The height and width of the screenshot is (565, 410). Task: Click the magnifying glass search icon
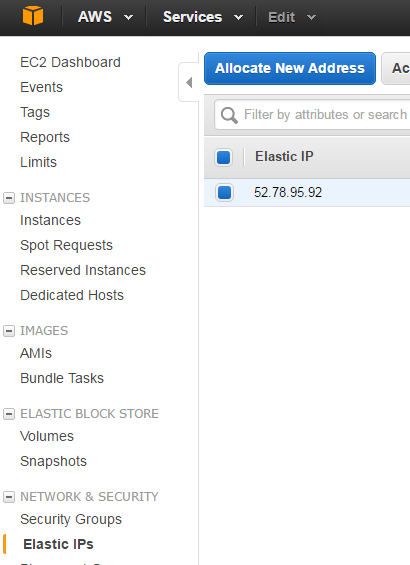coord(229,115)
